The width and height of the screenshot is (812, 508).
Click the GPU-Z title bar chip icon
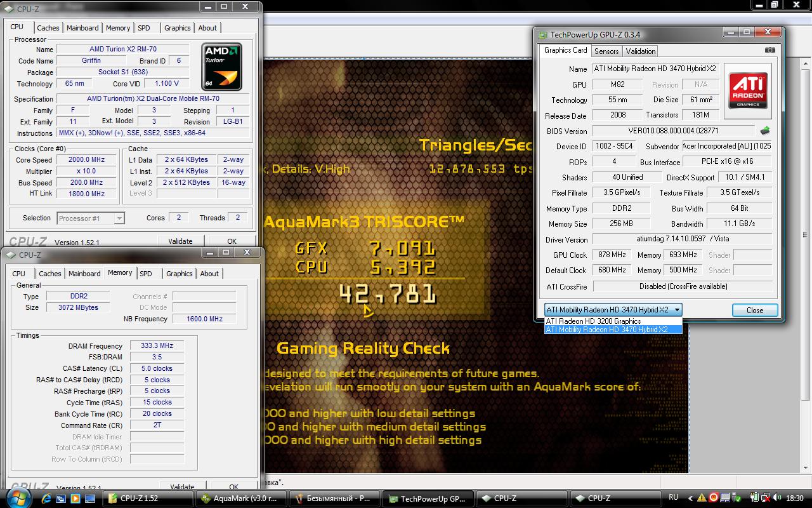point(543,35)
